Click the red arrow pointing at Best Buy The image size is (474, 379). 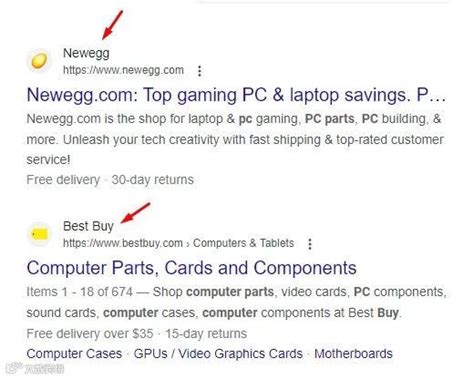click(135, 213)
